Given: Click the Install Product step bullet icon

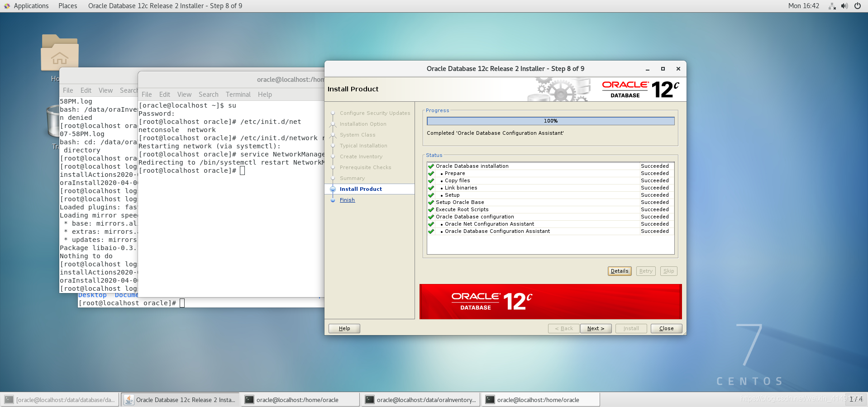Looking at the screenshot, I should 333,189.
